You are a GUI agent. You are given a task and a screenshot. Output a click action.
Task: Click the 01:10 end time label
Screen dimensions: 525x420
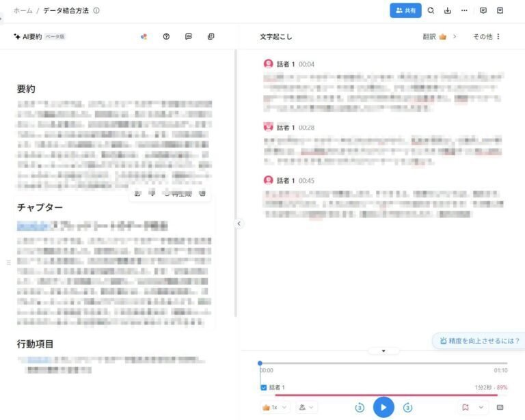[x=500, y=370]
